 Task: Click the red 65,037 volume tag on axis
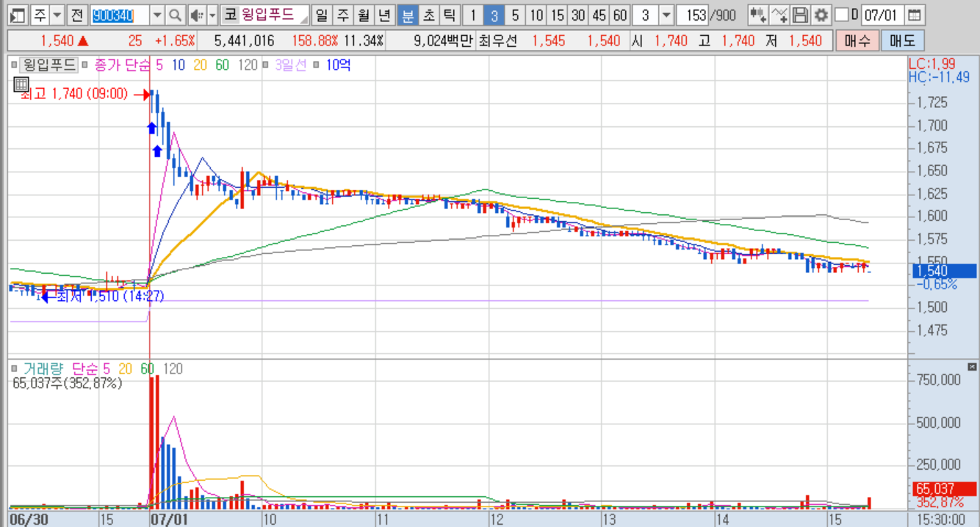point(944,488)
